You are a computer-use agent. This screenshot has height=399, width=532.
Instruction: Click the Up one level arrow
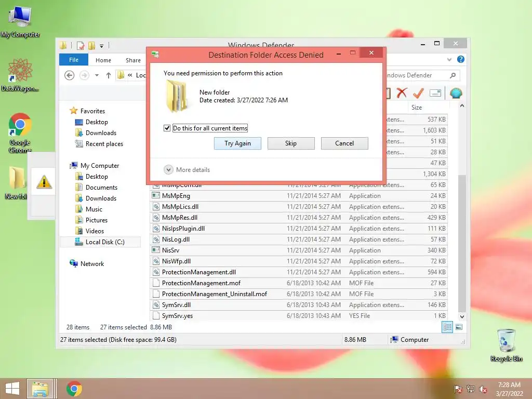pyautogui.click(x=108, y=75)
